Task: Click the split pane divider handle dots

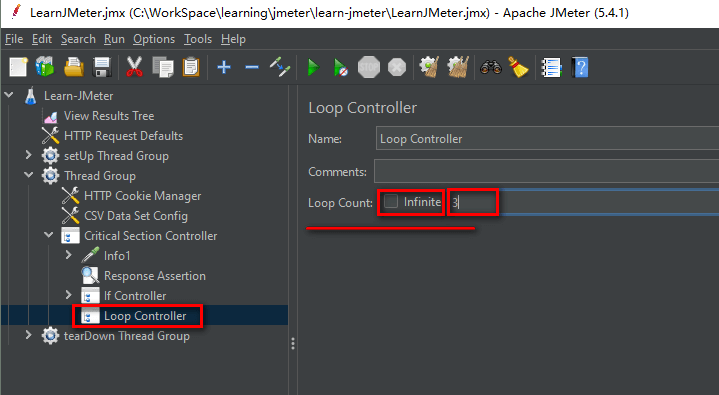Action: (293, 344)
